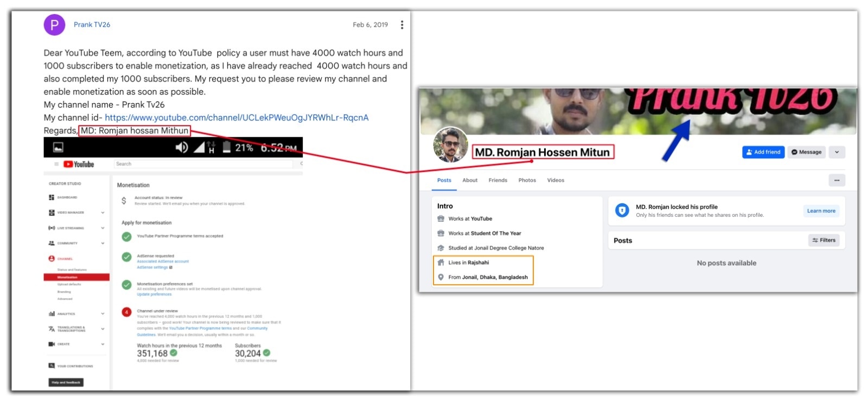This screenshot has width=868, height=404.
Task: Click the green check beside AdSense requested
Action: [x=126, y=257]
